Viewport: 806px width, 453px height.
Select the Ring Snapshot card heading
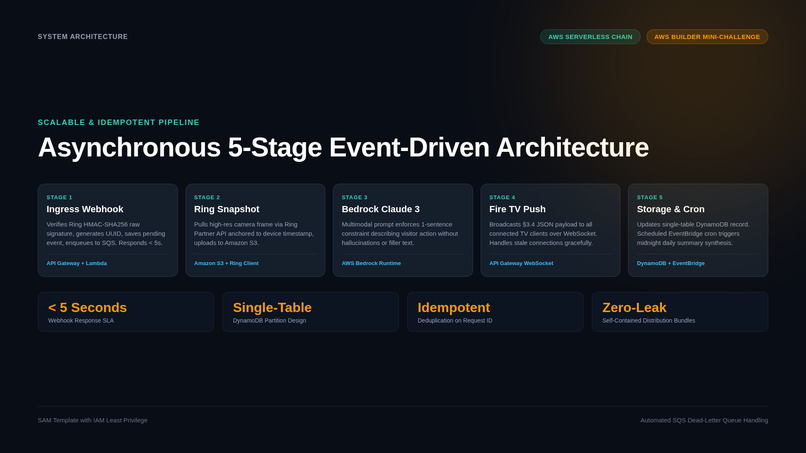[x=227, y=209]
